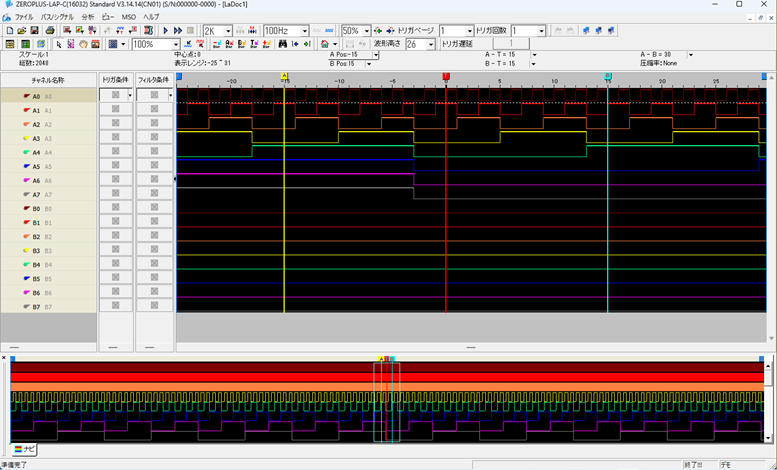Click the A0 channel color marker
Screen dimensions: 777x470
tap(27, 96)
